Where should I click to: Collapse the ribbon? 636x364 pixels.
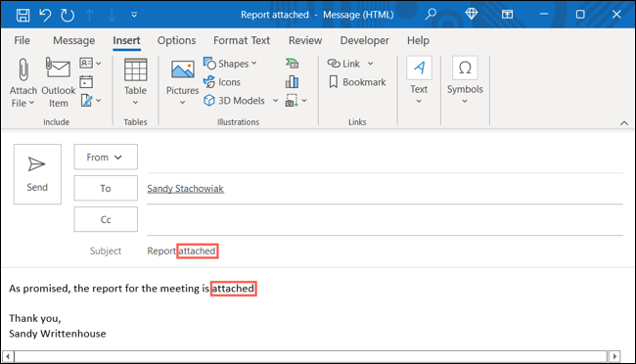pos(624,123)
